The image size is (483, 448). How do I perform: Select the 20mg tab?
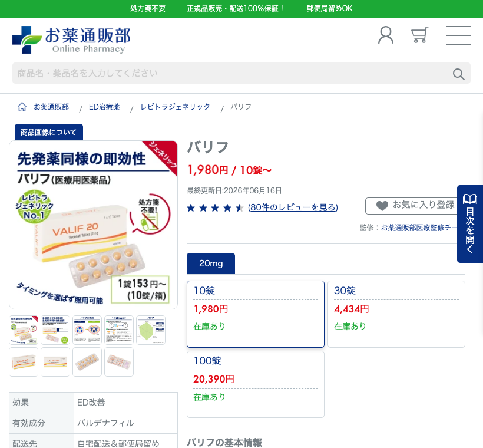211,263
